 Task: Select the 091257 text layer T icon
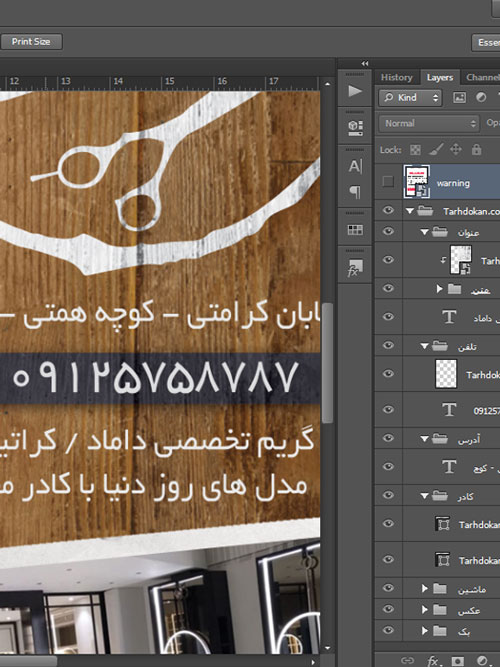449,410
